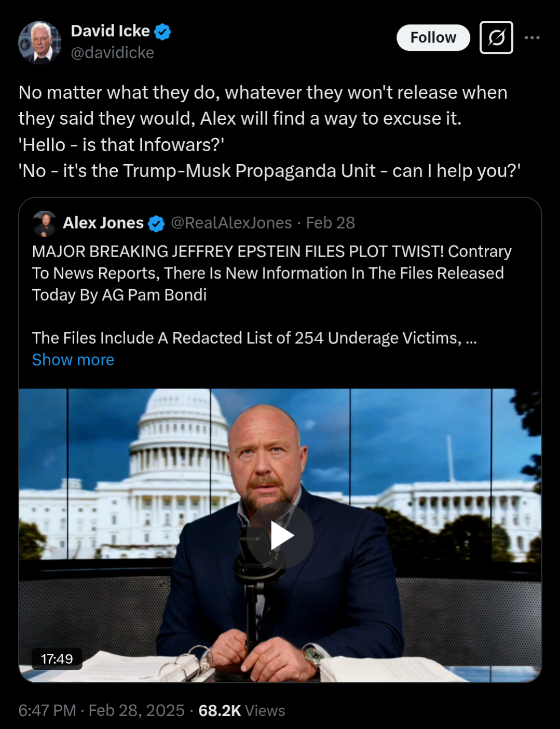Open the three-dot more options menu

click(x=532, y=37)
